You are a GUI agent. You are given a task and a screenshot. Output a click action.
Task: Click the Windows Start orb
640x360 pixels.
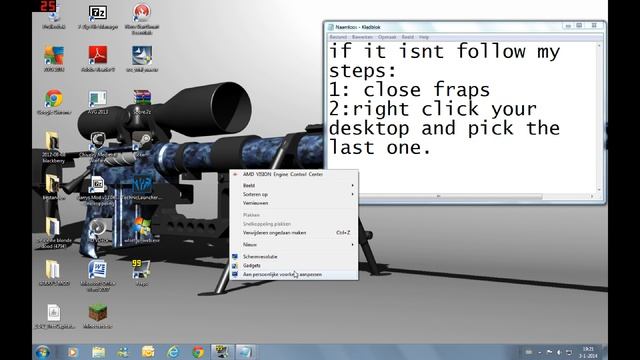tap(42, 352)
